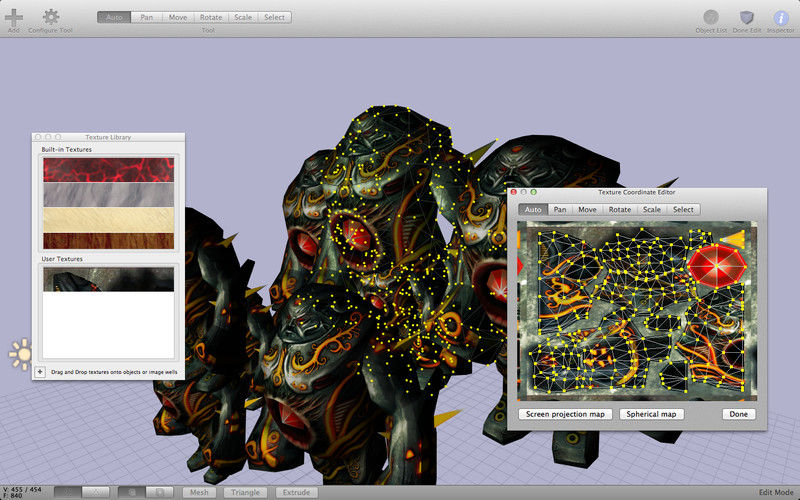Click the User Textures heading
This screenshot has width=800, height=500.
click(62, 259)
